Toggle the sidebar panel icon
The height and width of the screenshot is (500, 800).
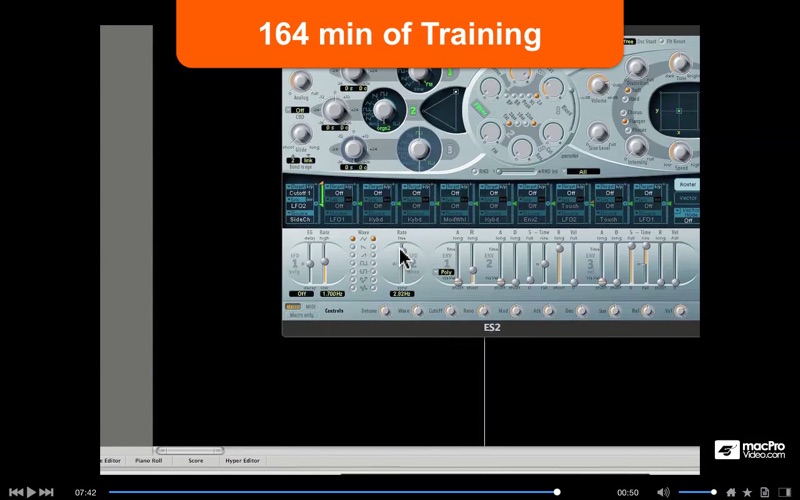pyautogui.click(x=785, y=492)
